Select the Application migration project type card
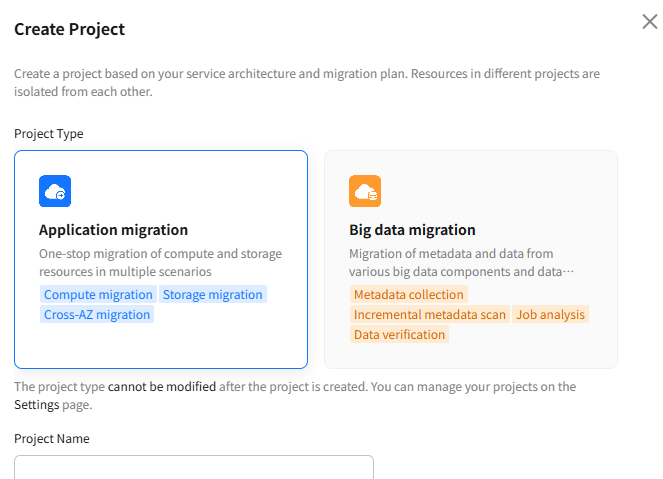 tap(161, 259)
